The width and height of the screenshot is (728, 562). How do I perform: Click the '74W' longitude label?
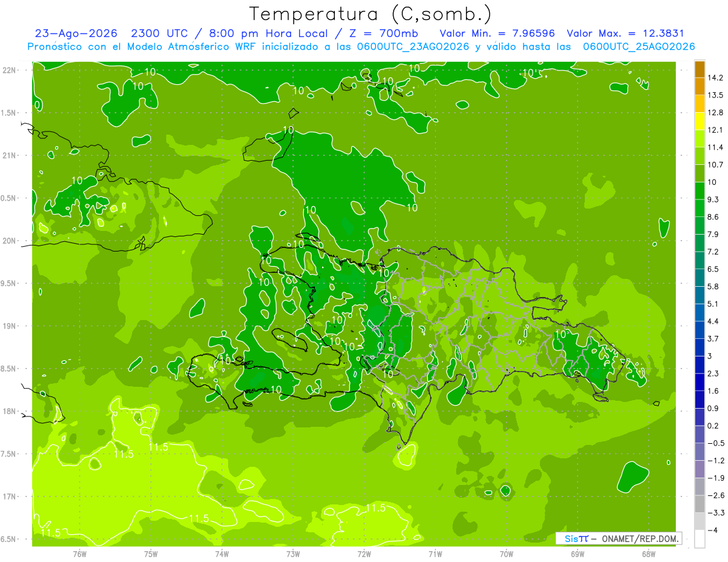222,554
